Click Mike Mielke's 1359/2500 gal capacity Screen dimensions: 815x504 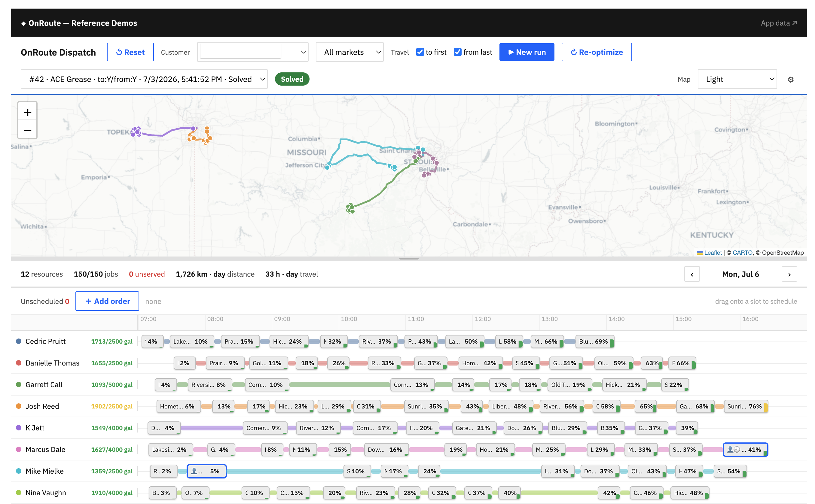[112, 471]
